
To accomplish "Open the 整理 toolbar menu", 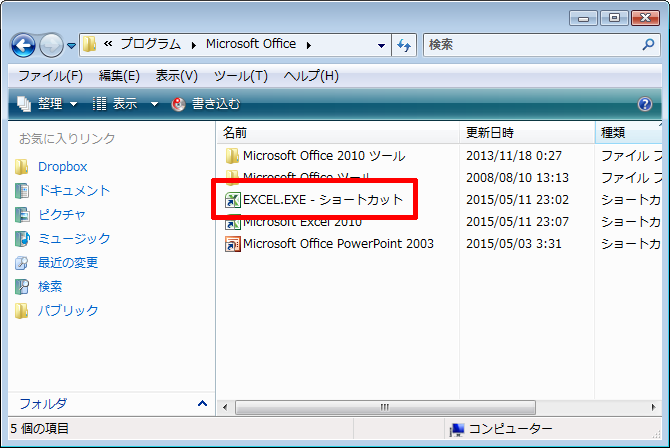I will 47,104.
